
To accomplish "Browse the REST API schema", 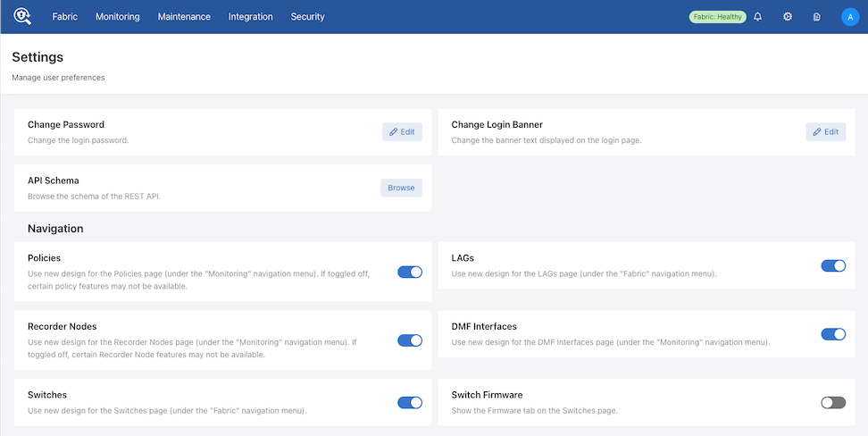I will point(401,188).
